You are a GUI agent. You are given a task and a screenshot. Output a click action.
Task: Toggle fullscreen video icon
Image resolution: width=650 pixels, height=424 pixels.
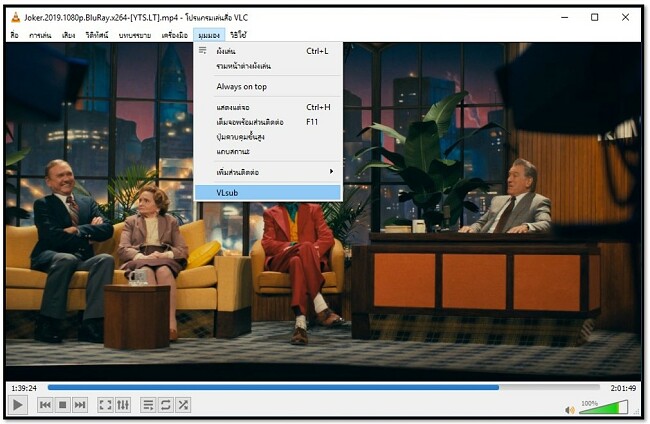click(105, 405)
